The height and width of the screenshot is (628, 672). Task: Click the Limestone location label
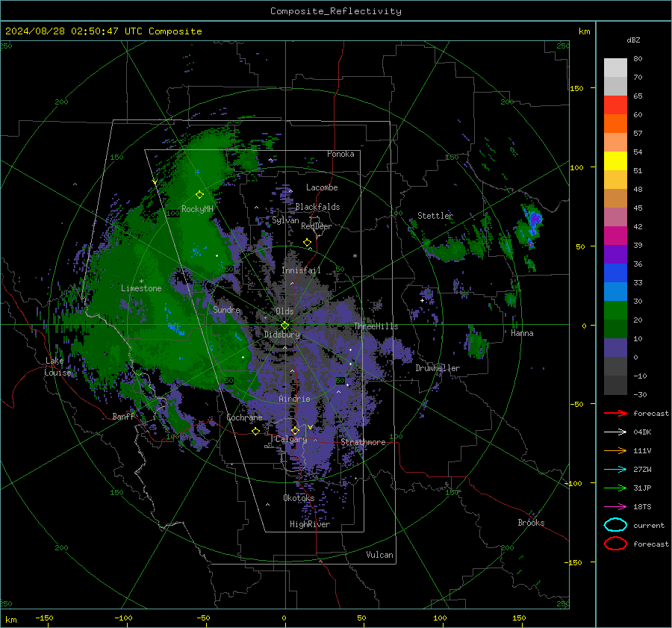141,288
